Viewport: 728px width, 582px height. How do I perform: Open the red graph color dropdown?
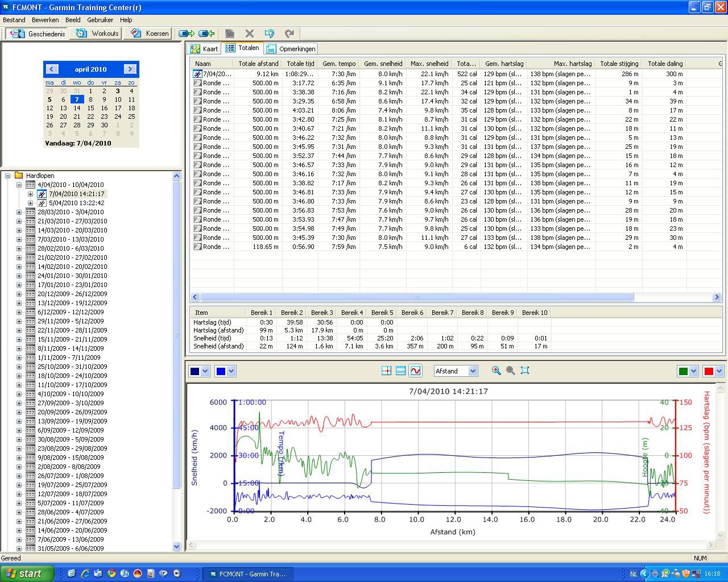point(719,371)
